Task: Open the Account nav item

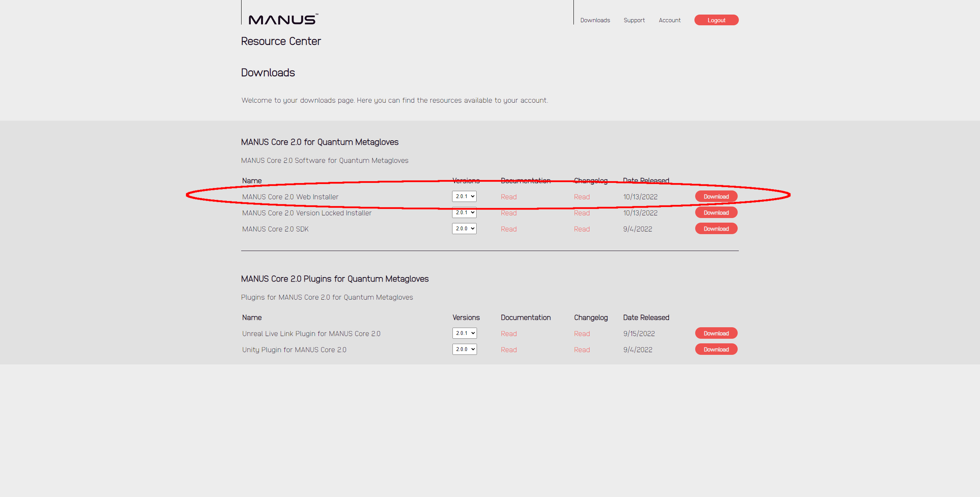Action: [670, 20]
